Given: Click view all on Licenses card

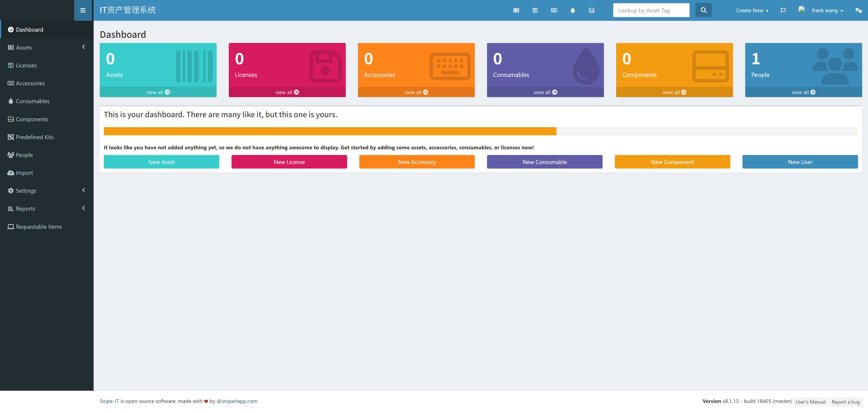Looking at the screenshot, I should click(x=287, y=92).
